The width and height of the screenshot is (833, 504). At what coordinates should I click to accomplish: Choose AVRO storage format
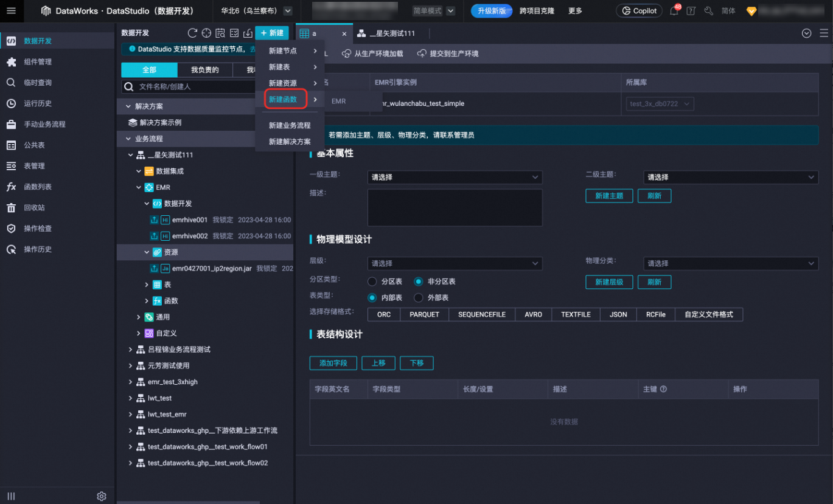coord(533,314)
